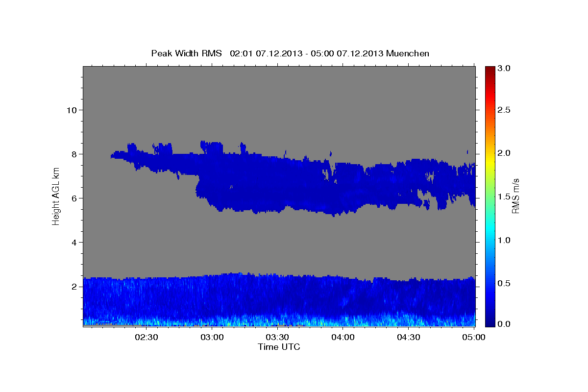Click the 'Muenchen' location in the title

point(408,53)
